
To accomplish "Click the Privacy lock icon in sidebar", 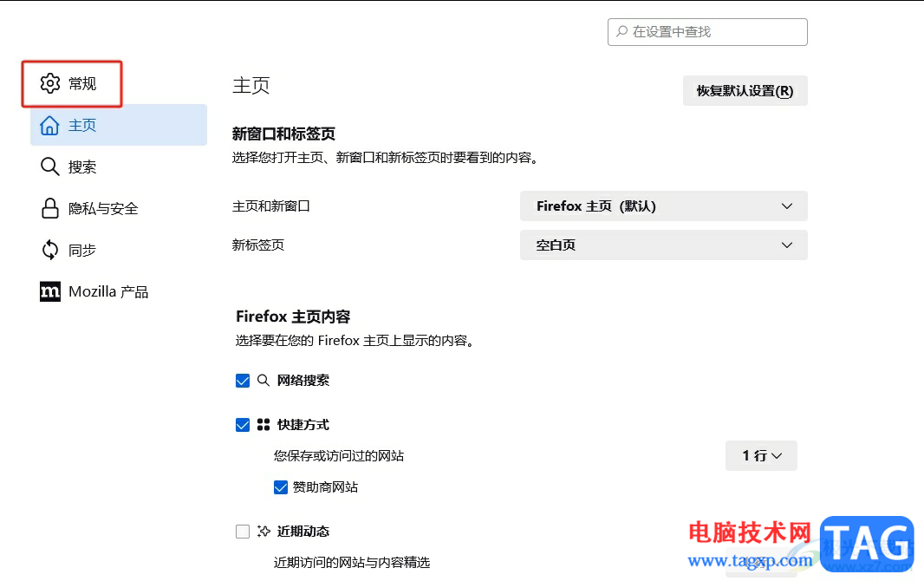I will coord(50,208).
